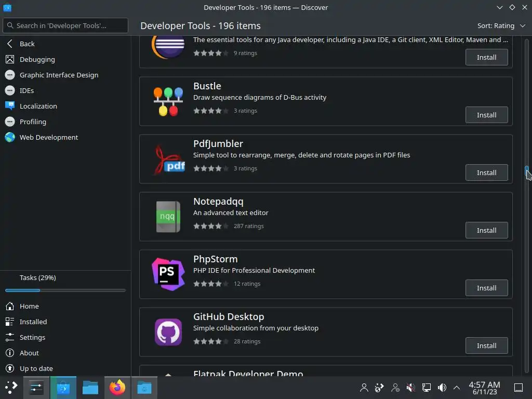532x399 pixels.
Task: Click the Bustle app title
Action: click(x=207, y=86)
